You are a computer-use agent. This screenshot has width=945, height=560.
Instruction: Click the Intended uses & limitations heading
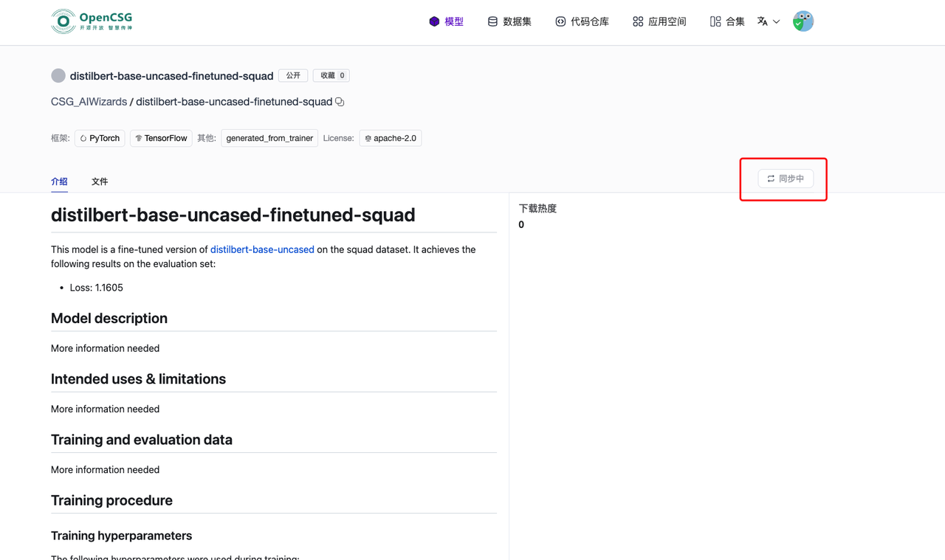(138, 378)
